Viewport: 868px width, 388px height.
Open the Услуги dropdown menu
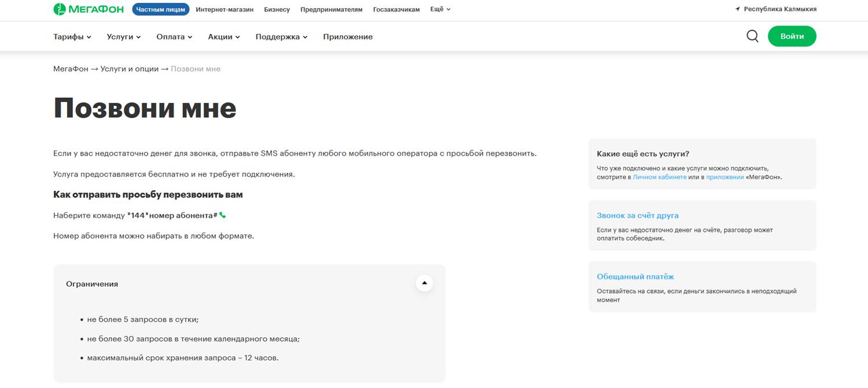(124, 37)
